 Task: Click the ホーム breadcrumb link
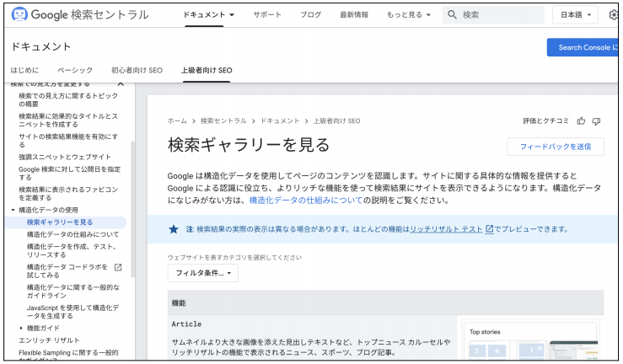click(x=177, y=121)
